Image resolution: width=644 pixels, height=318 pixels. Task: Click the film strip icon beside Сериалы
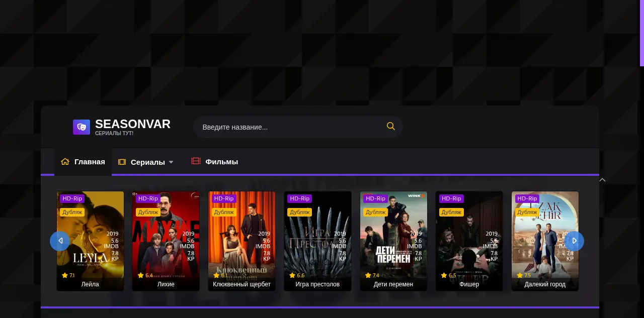pos(122,162)
